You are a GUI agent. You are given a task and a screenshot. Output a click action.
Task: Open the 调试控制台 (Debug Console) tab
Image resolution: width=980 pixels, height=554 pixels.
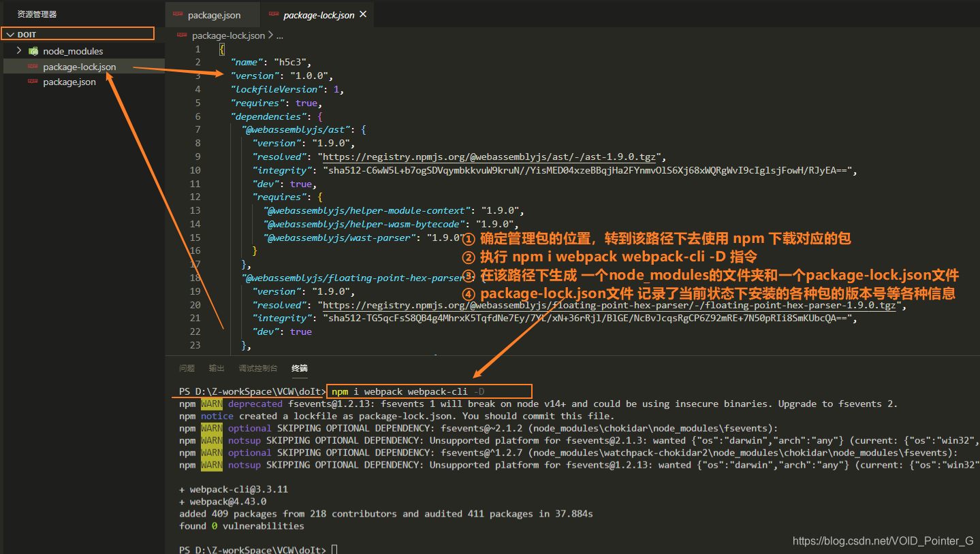tap(258, 368)
